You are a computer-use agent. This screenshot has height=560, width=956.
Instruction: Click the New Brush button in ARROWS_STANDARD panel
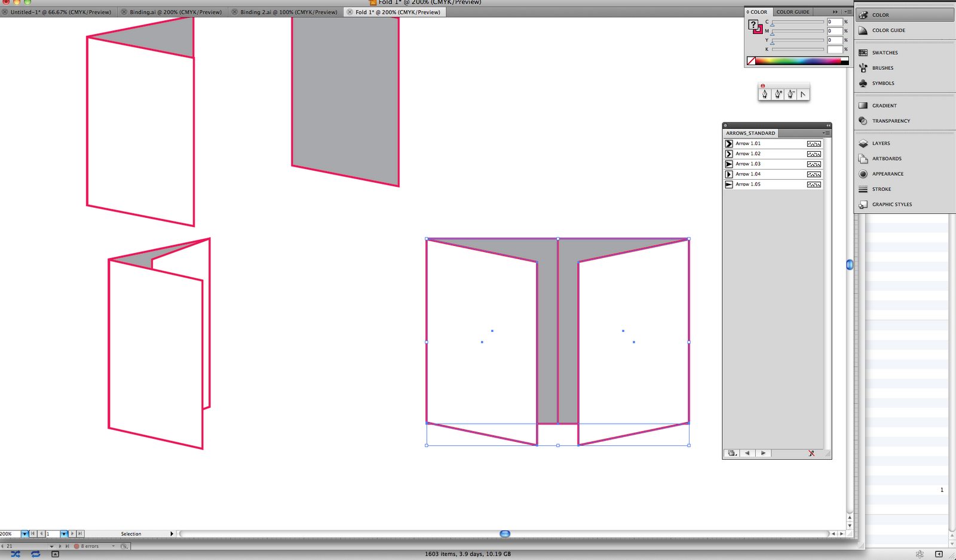[x=731, y=453]
